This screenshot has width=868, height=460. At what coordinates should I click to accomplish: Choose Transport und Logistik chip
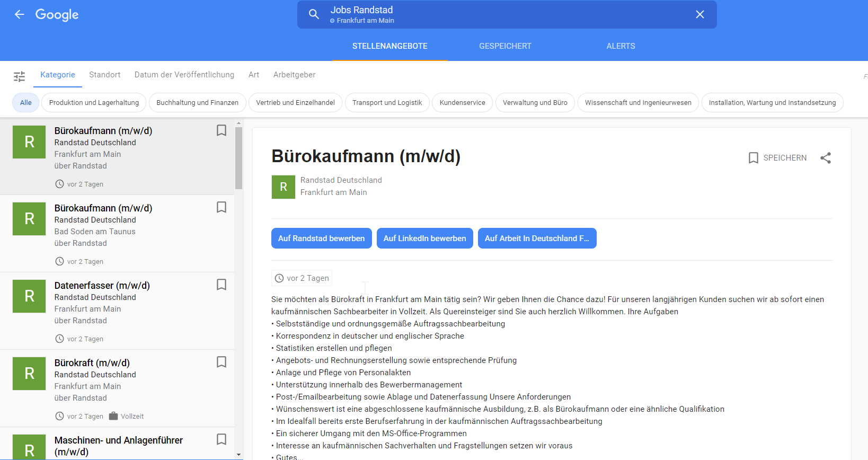387,103
